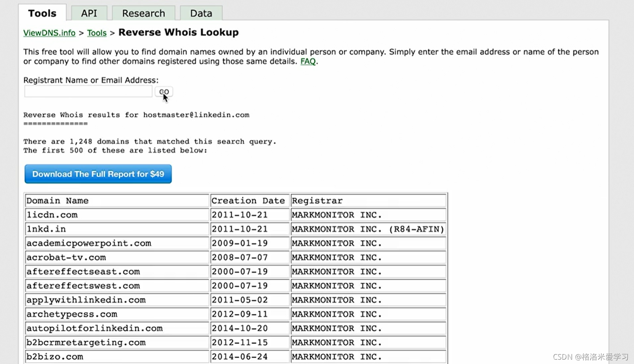Select the b2bcrmretargeting.com domain cell
The height and width of the screenshot is (364, 634).
tap(117, 342)
